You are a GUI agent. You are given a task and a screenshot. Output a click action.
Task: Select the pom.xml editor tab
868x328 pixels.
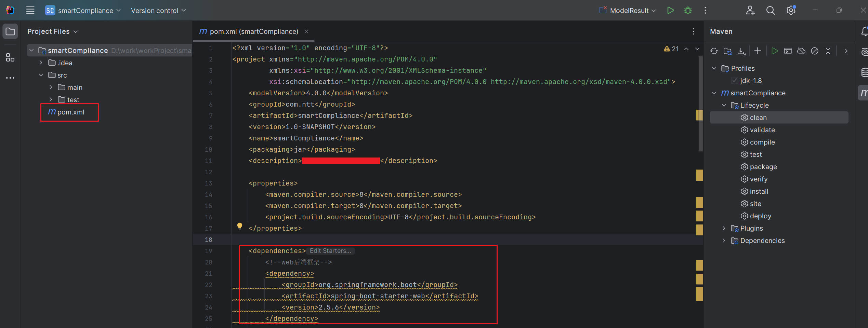pos(253,31)
